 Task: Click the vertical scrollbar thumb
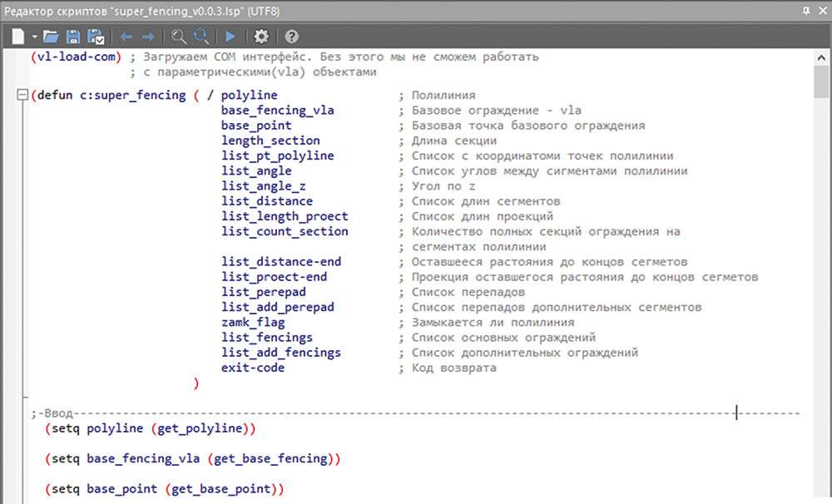point(821,82)
